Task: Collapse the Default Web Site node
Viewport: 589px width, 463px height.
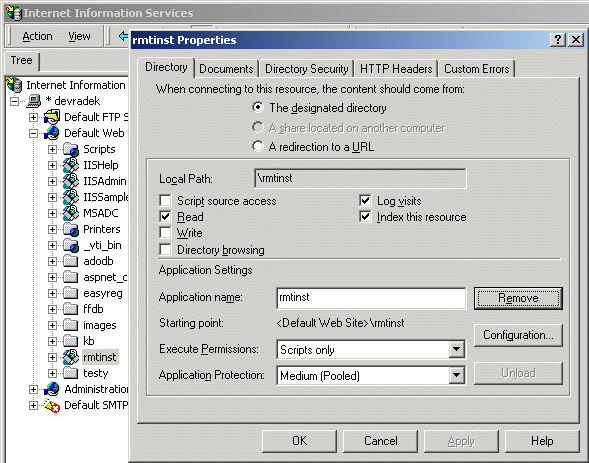Action: [33, 133]
